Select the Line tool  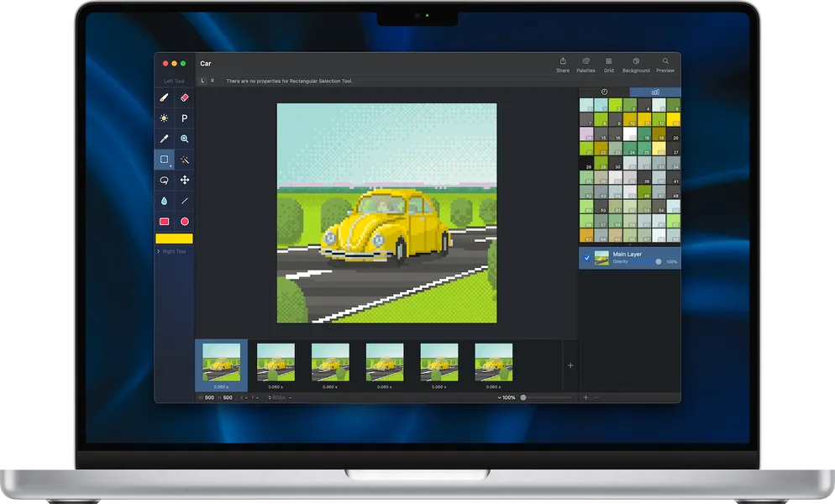pyautogui.click(x=185, y=202)
